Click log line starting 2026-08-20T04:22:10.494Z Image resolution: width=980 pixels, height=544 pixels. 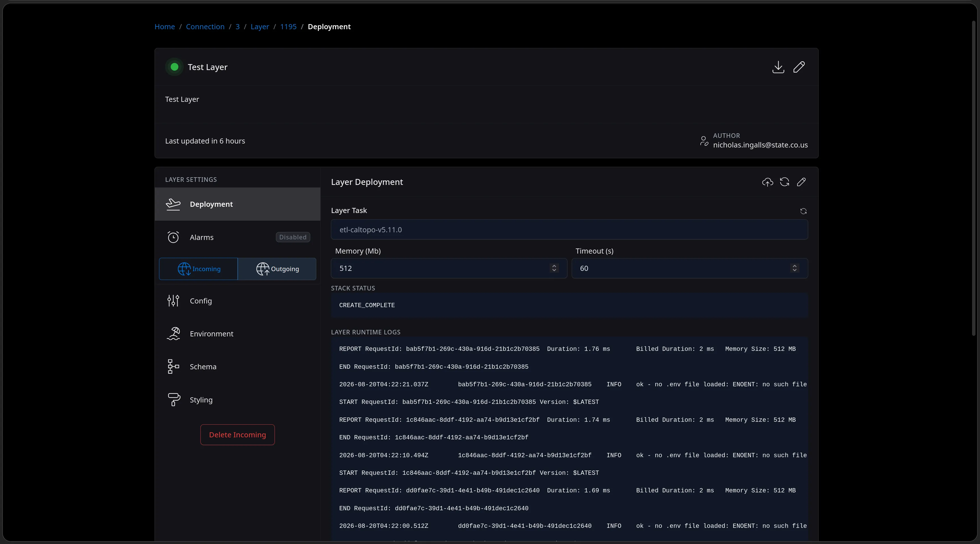pyautogui.click(x=573, y=455)
